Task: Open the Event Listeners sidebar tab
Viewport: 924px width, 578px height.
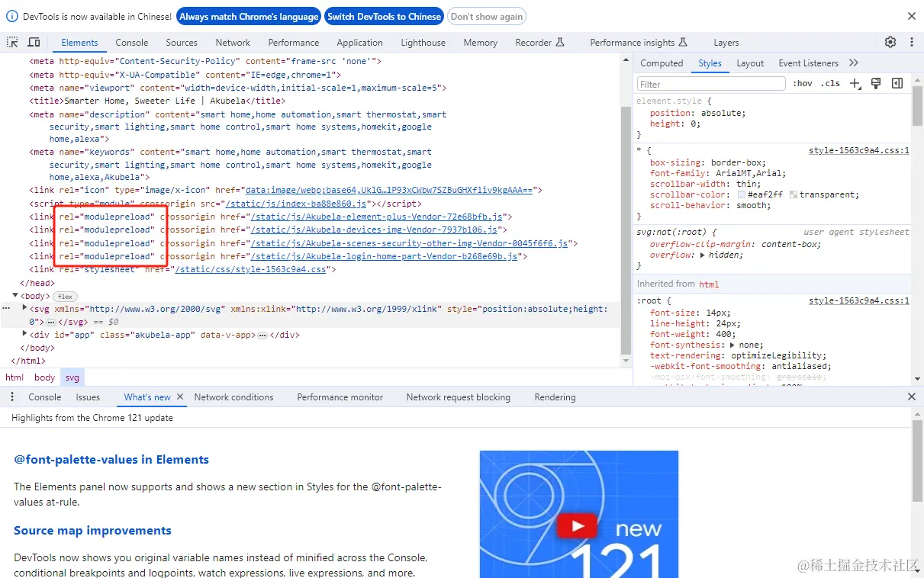Action: point(808,63)
